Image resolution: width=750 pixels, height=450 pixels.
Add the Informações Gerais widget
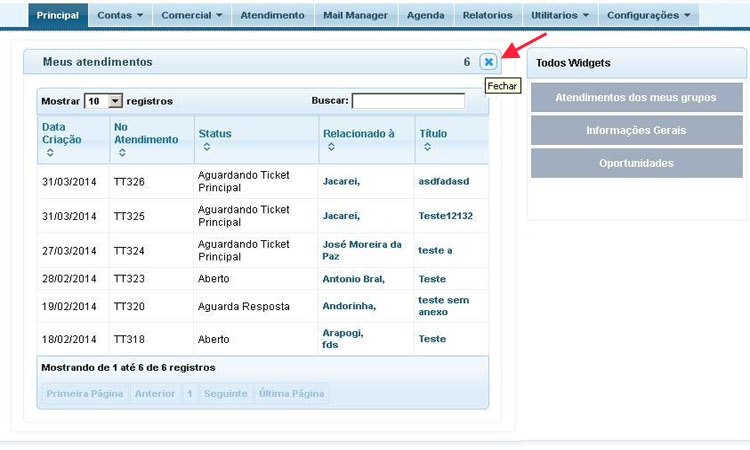[636, 130]
